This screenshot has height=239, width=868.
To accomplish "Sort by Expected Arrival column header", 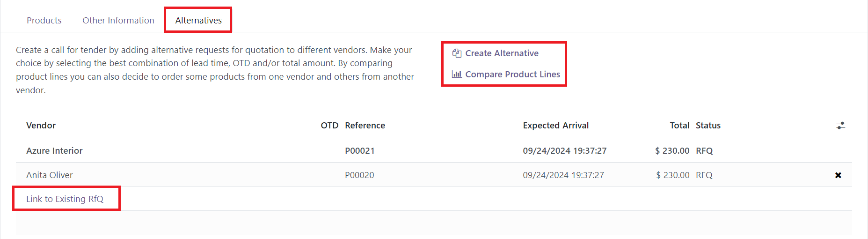I will click(556, 125).
